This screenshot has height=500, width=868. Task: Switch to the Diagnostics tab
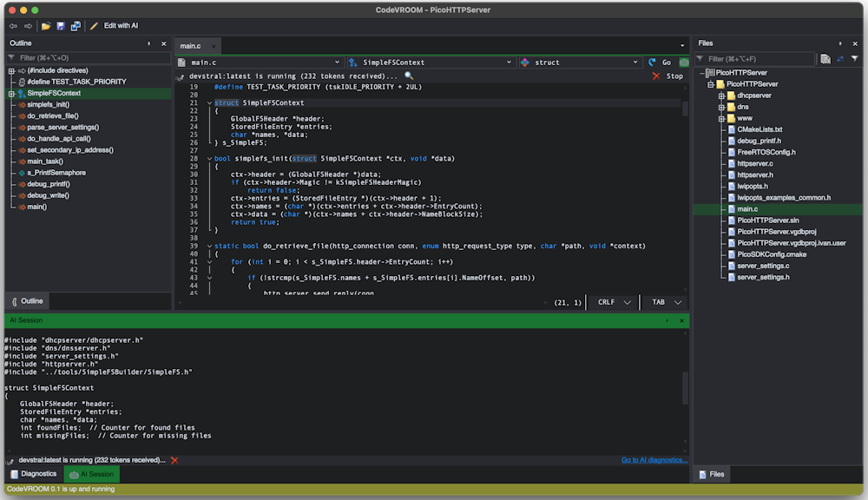pos(34,474)
